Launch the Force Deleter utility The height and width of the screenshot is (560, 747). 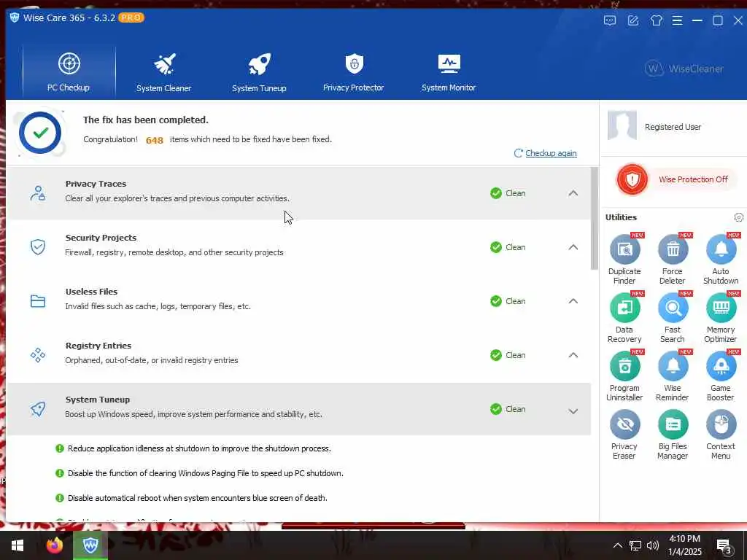(673, 260)
